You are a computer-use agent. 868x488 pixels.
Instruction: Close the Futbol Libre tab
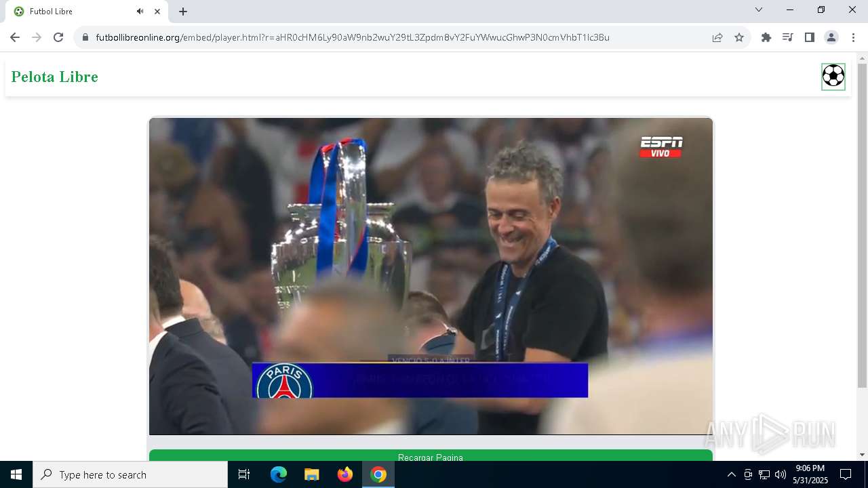pos(157,12)
